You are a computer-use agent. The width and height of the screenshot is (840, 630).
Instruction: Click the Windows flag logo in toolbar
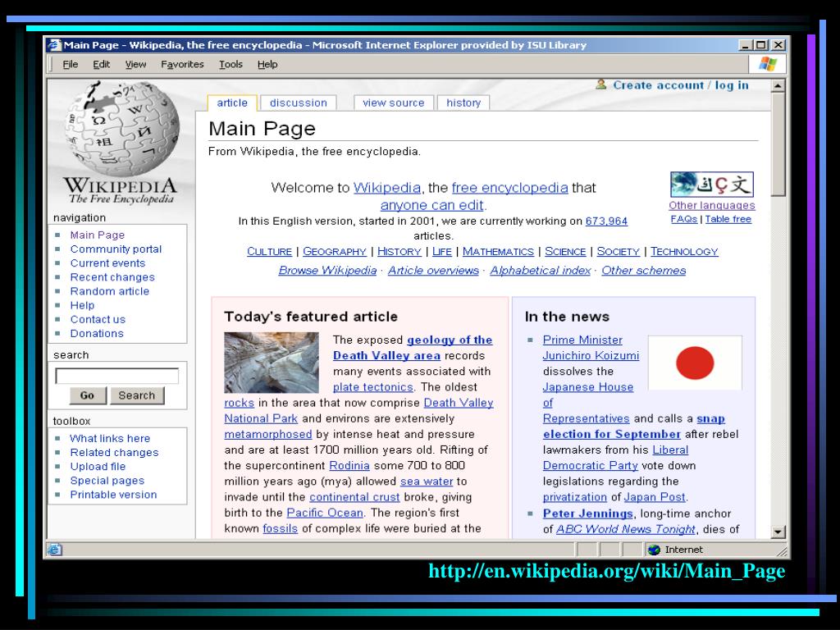(768, 64)
